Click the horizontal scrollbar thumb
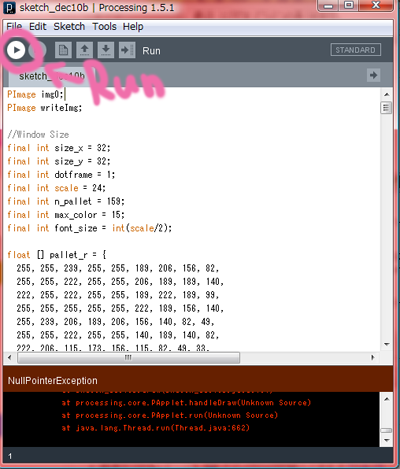Viewport: 400px width, 469px height. [x=128, y=358]
